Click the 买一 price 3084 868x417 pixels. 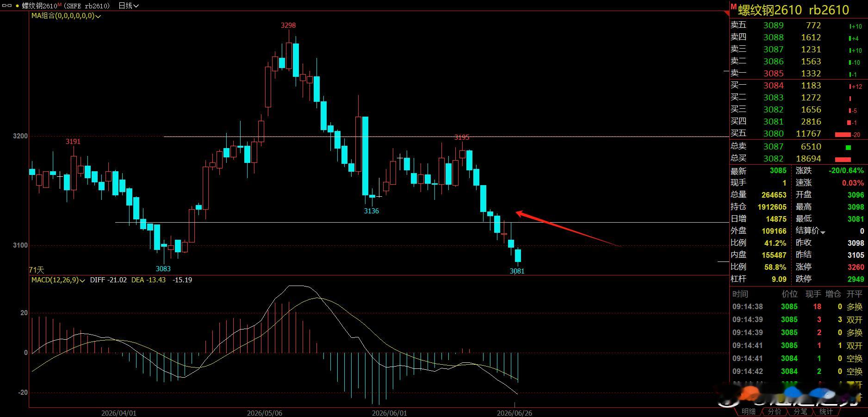pos(773,86)
